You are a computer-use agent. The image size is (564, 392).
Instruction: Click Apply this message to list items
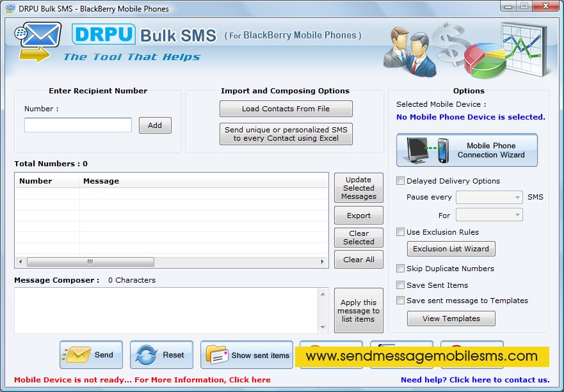point(359,311)
